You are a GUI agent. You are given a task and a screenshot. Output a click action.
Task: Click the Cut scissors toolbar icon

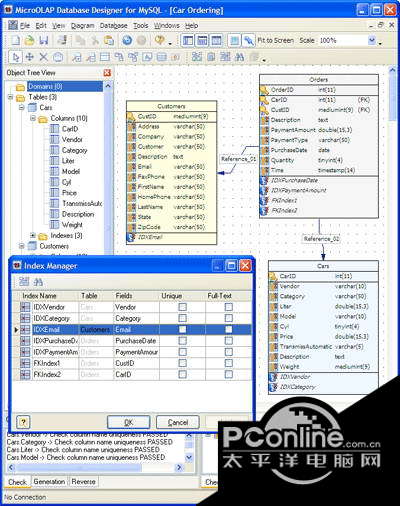tap(95, 41)
